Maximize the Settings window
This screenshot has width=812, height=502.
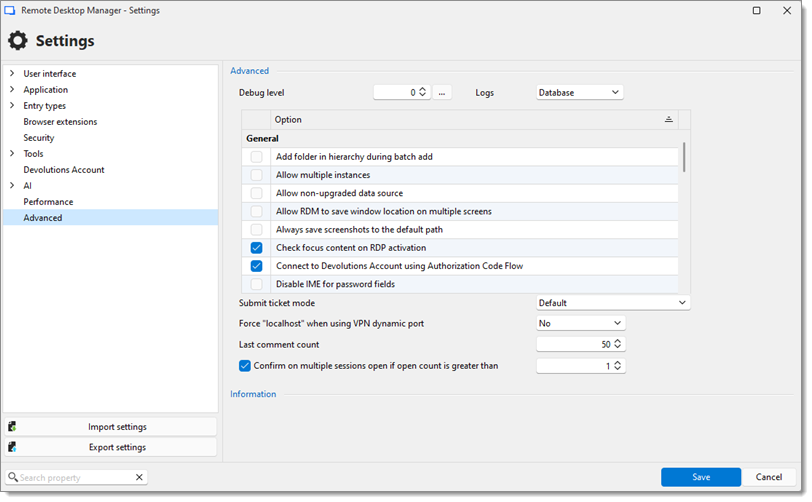(757, 10)
